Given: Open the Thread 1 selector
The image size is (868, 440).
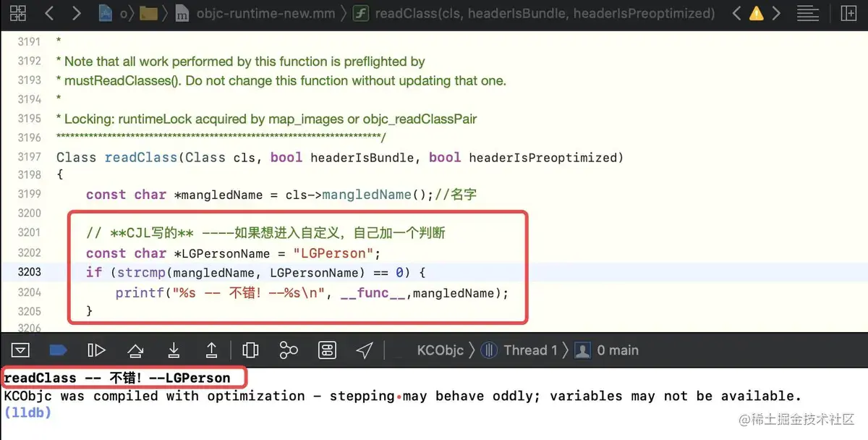Looking at the screenshot, I should 530,350.
